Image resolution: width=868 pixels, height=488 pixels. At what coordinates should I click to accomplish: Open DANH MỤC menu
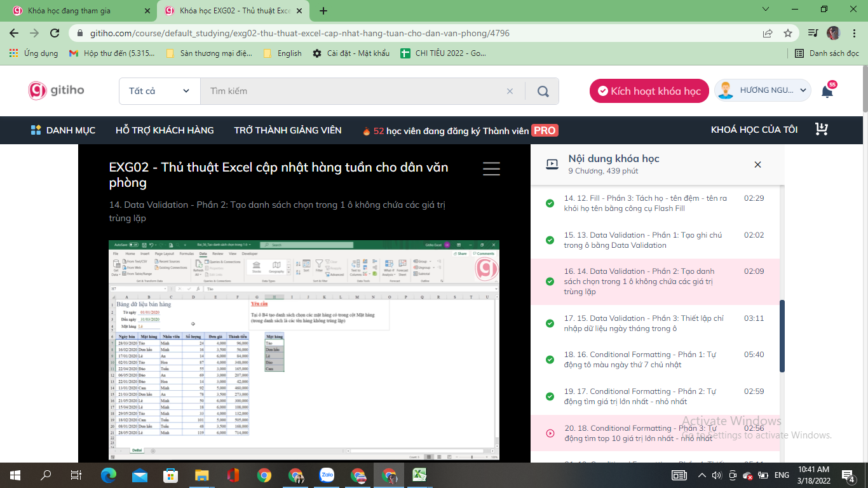pos(63,130)
